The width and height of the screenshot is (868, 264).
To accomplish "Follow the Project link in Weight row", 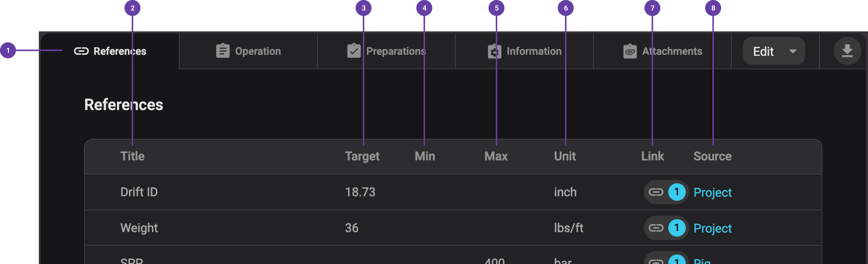I will (x=712, y=228).
